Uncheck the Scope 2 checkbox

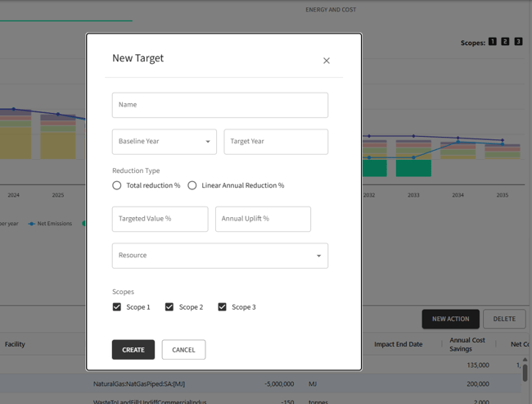tap(169, 307)
